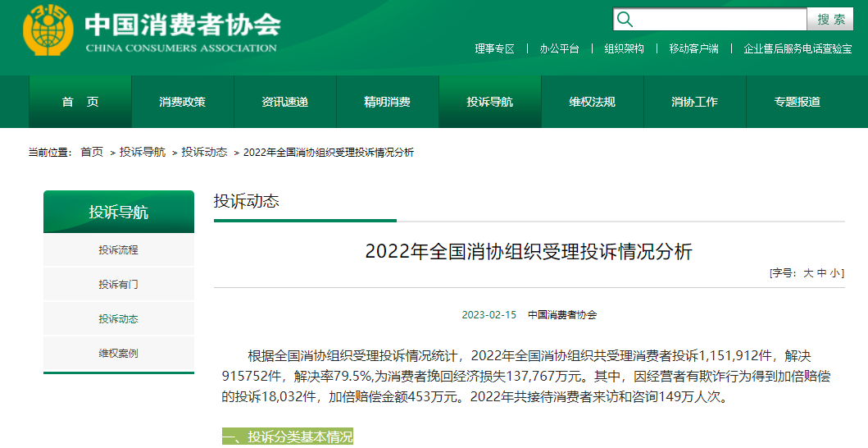This screenshot has height=448, width=868.
Task: Click the article main title heading
Action: coord(529,252)
